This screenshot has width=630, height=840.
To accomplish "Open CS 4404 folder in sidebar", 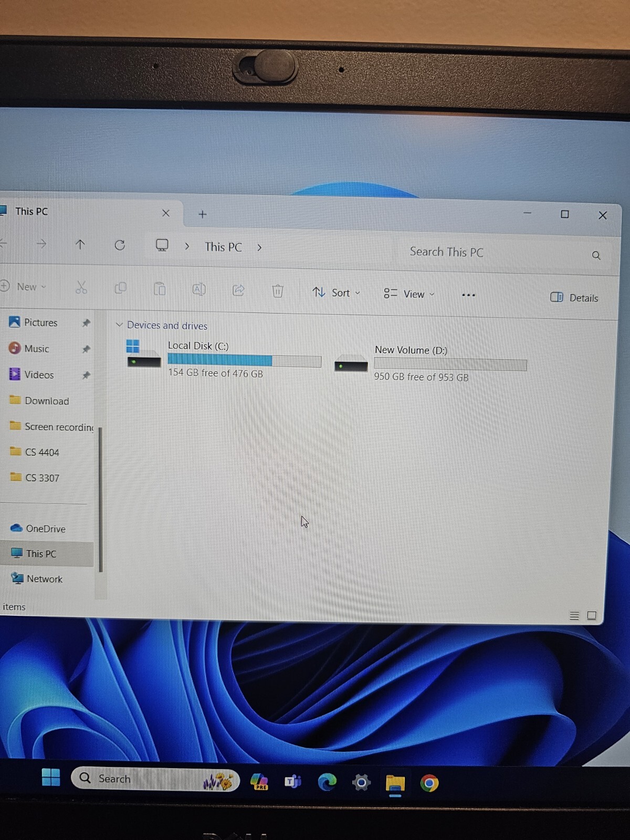I will (x=42, y=452).
